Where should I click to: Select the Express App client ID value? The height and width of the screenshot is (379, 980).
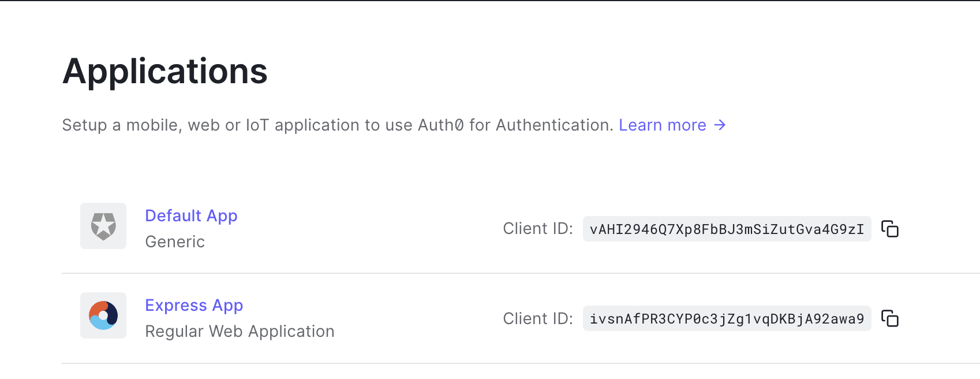pyautogui.click(x=727, y=318)
